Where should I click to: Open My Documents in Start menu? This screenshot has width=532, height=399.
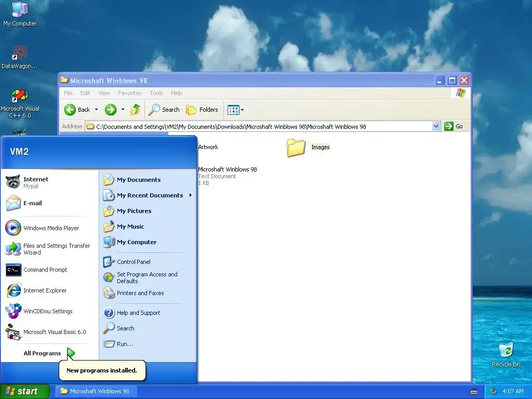point(148,179)
